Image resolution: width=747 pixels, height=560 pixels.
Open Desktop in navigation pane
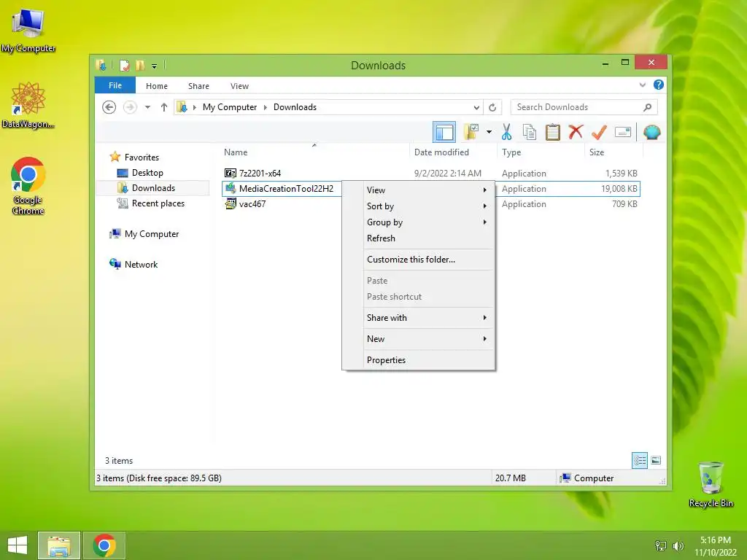[147, 173]
